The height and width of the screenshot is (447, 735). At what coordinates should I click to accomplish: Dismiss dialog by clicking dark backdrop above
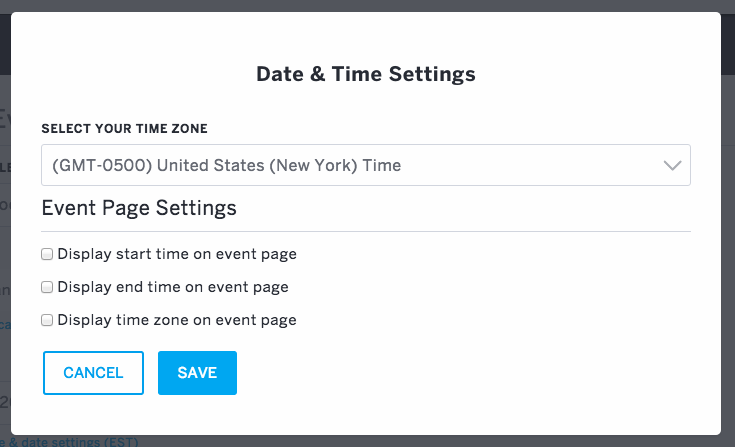tap(368, 6)
